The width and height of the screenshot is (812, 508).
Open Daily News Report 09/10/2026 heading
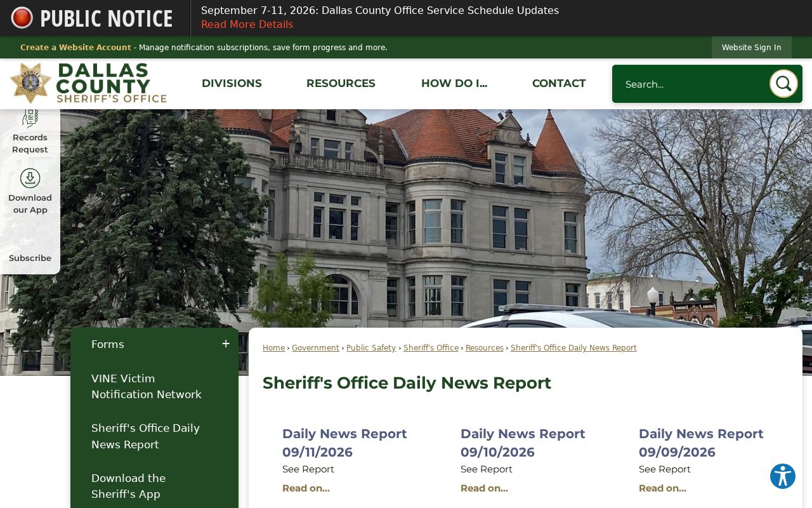(523, 443)
